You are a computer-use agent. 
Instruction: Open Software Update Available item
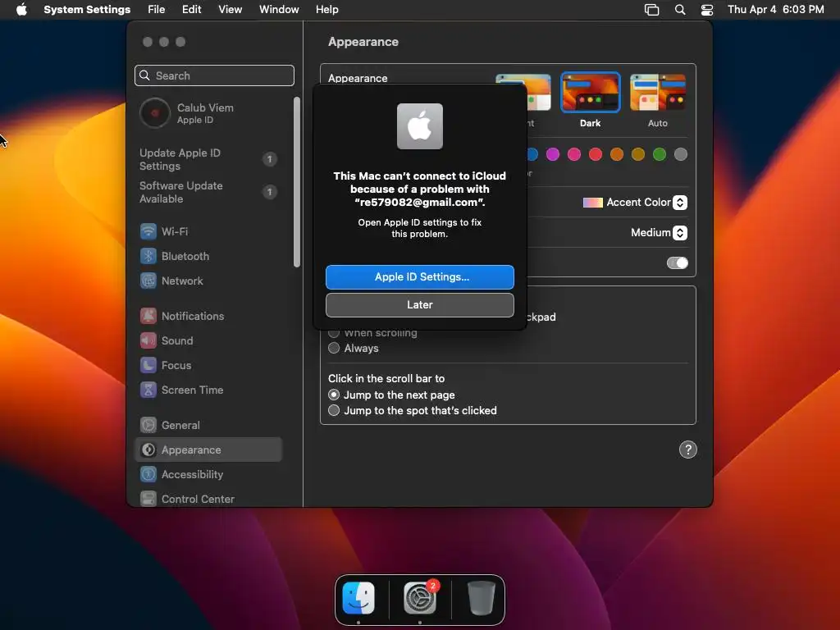coord(208,192)
